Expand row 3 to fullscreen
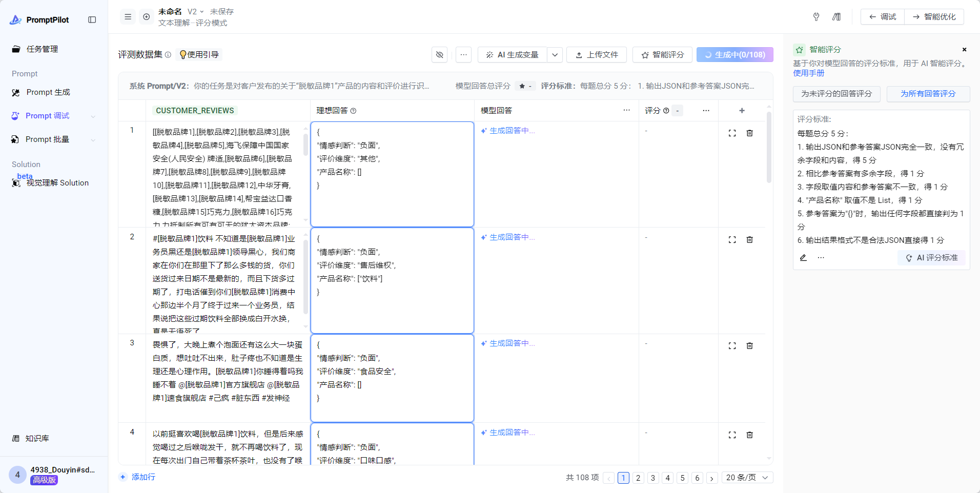 click(x=732, y=346)
